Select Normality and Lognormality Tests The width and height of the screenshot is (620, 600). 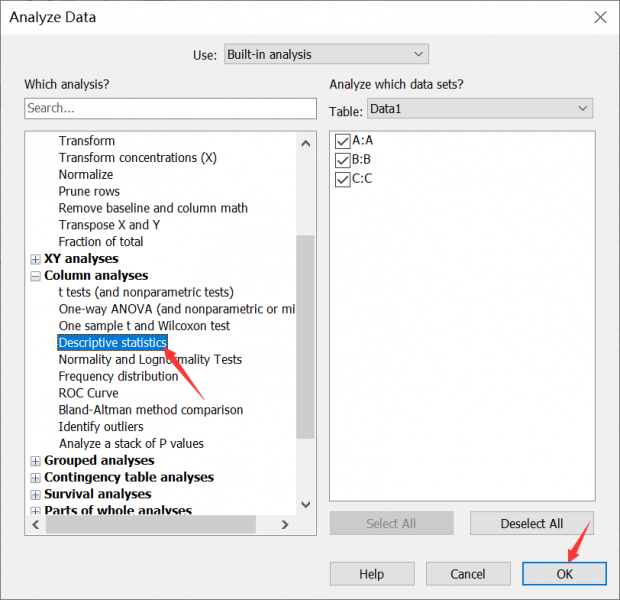[150, 360]
